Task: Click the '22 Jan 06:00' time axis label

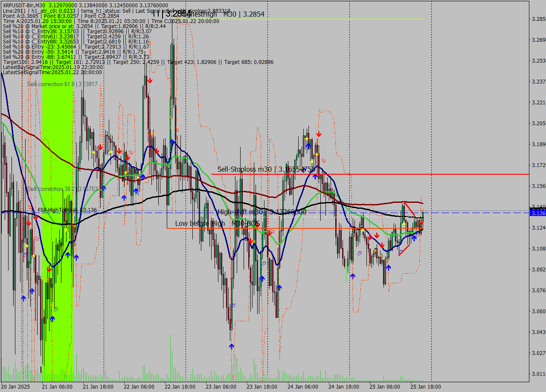Action: [x=139, y=387]
